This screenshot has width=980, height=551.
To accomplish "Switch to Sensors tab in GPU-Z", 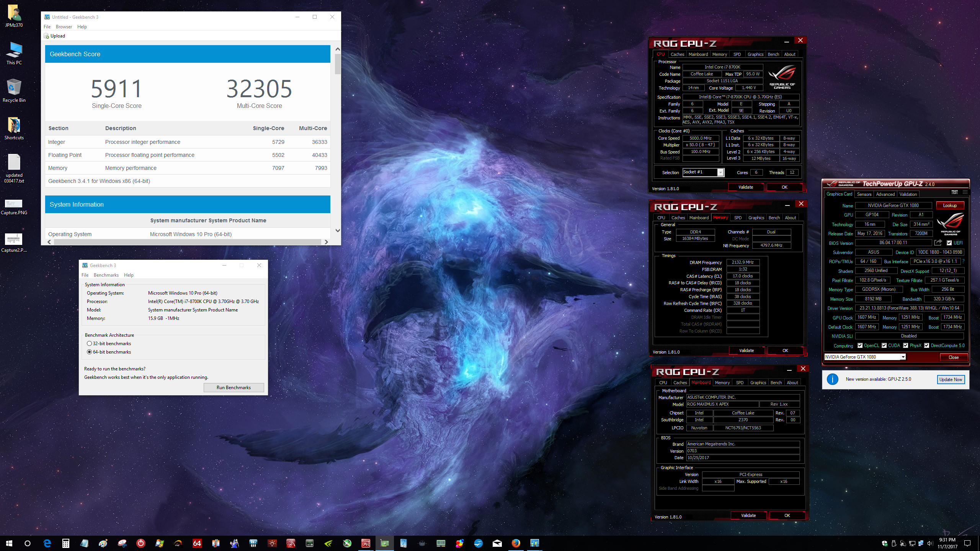I will point(864,194).
